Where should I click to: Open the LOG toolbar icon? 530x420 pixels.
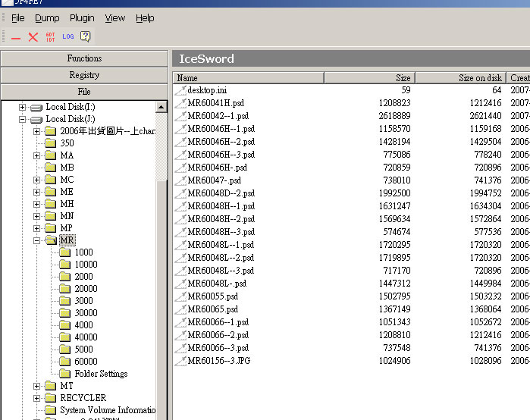click(68, 36)
